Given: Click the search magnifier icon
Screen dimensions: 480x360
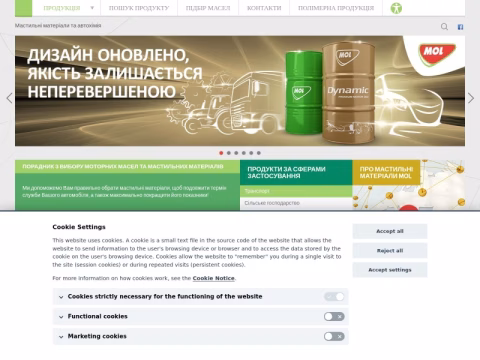Looking at the screenshot, I should (444, 27).
